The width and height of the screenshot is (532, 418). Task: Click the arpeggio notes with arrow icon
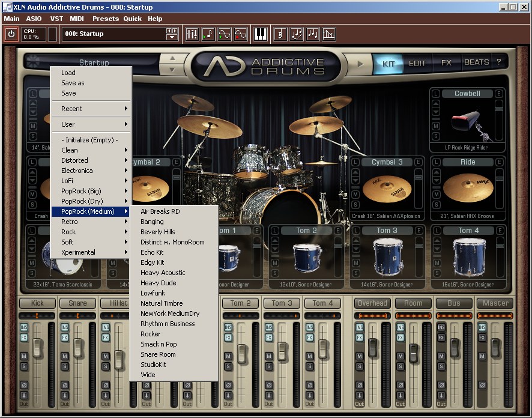[x=297, y=34]
